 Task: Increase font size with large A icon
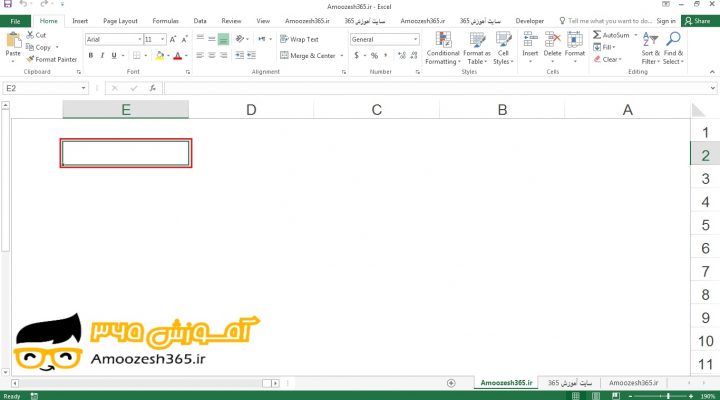(x=173, y=39)
